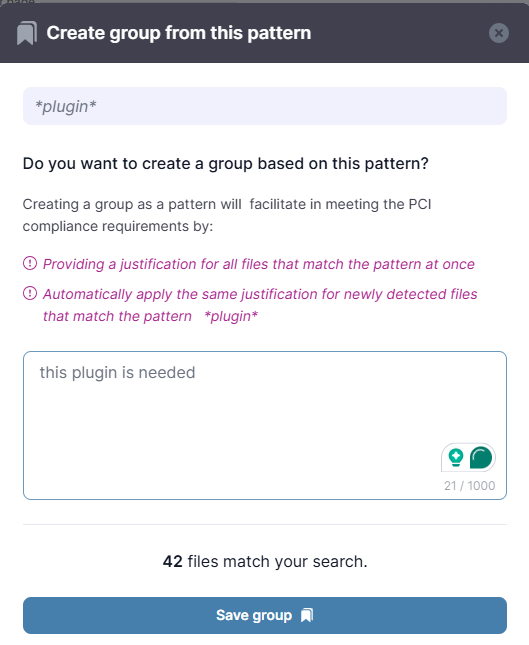Click the *plugin* pattern field
The height and width of the screenshot is (645, 529).
pos(264,106)
